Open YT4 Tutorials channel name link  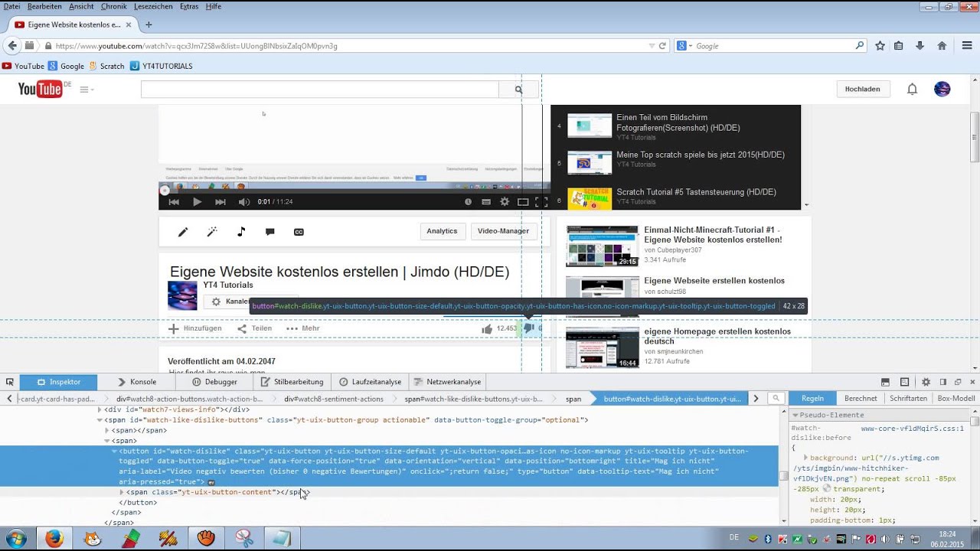[x=228, y=285]
